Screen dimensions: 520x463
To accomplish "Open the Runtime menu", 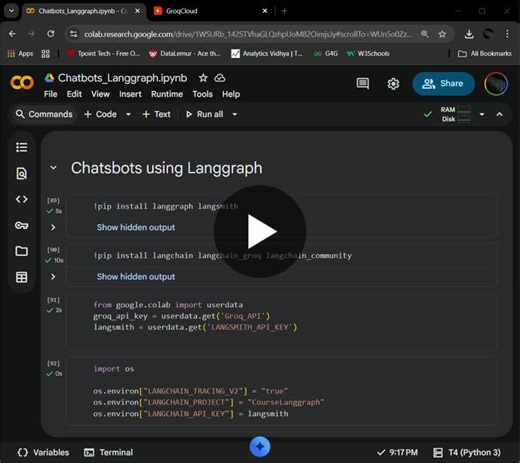I will click(167, 94).
